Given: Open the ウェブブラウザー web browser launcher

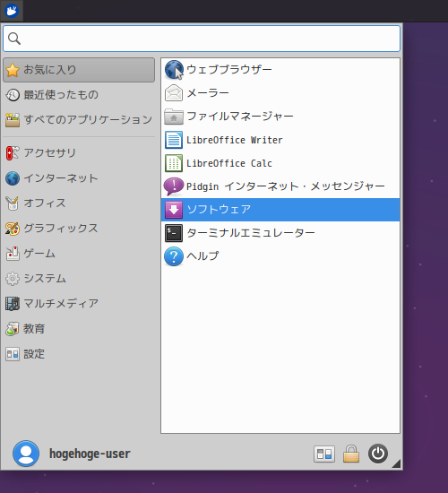Looking at the screenshot, I should tap(280, 70).
